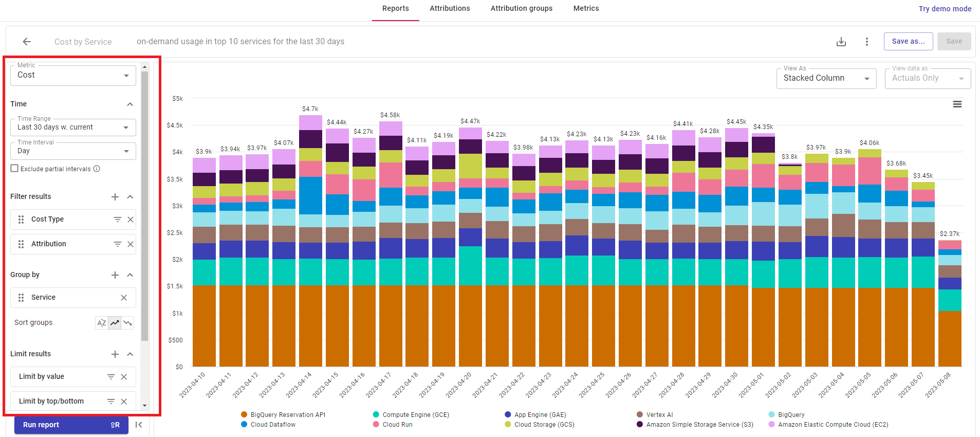The width and height of the screenshot is (980, 437).
Task: Add a new filter with plus icon
Action: [115, 197]
